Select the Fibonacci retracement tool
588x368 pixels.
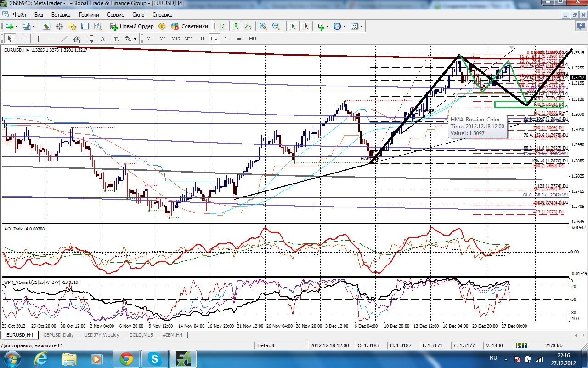(90, 39)
